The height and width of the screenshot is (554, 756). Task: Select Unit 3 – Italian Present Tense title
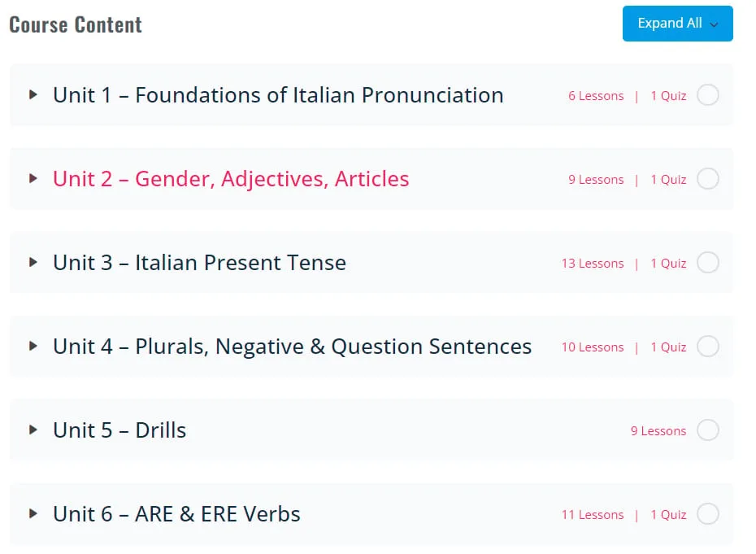[x=199, y=263]
